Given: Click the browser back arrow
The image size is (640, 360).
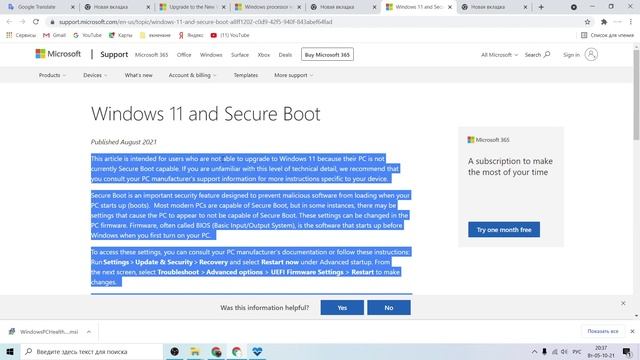Looking at the screenshot, I should point(9,22).
